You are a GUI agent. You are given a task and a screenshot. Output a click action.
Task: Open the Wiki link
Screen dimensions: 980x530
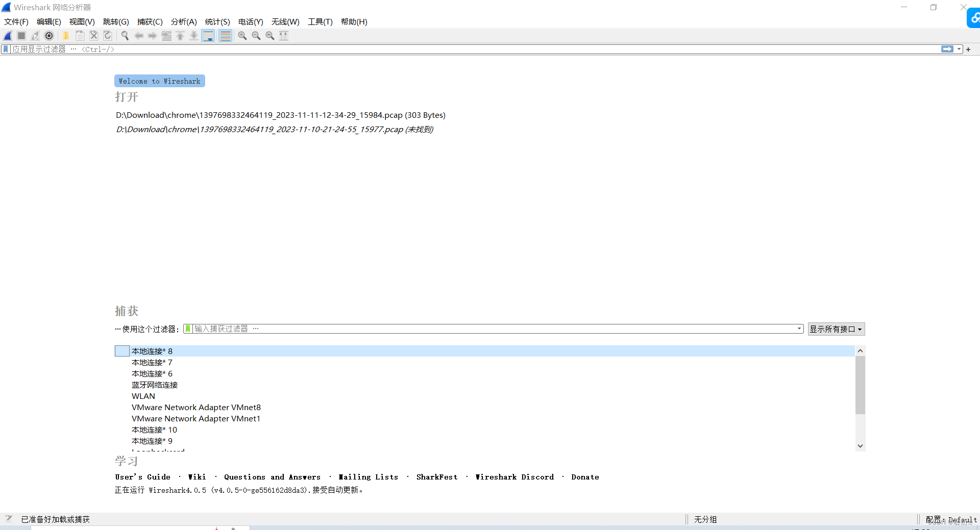click(197, 477)
